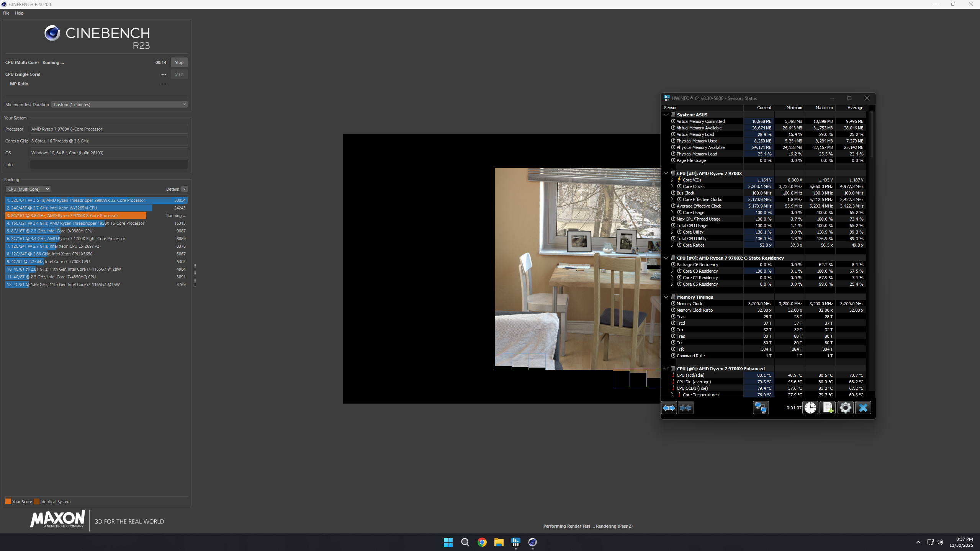
Task: Click the rendered room image preview
Action: click(x=578, y=268)
